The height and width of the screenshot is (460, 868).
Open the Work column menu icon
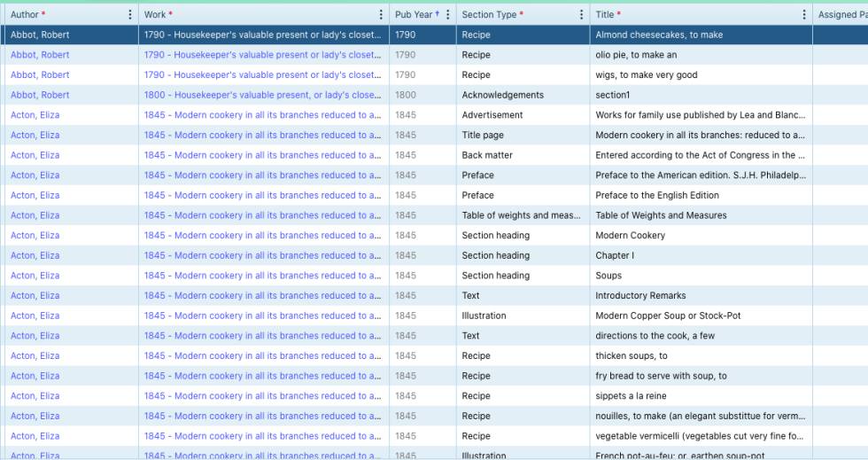tap(381, 15)
